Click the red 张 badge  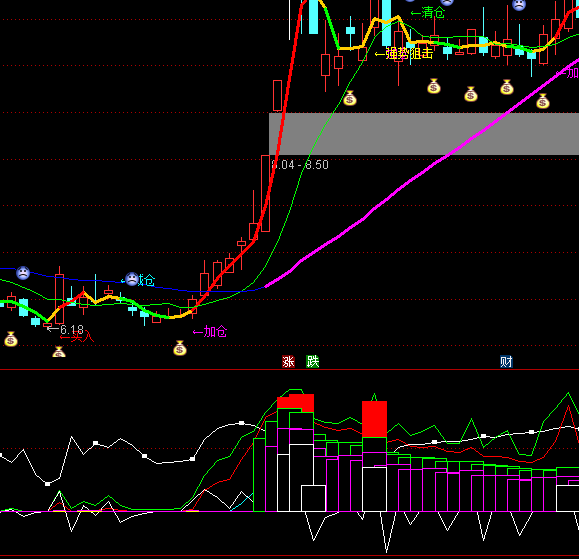coord(288,361)
